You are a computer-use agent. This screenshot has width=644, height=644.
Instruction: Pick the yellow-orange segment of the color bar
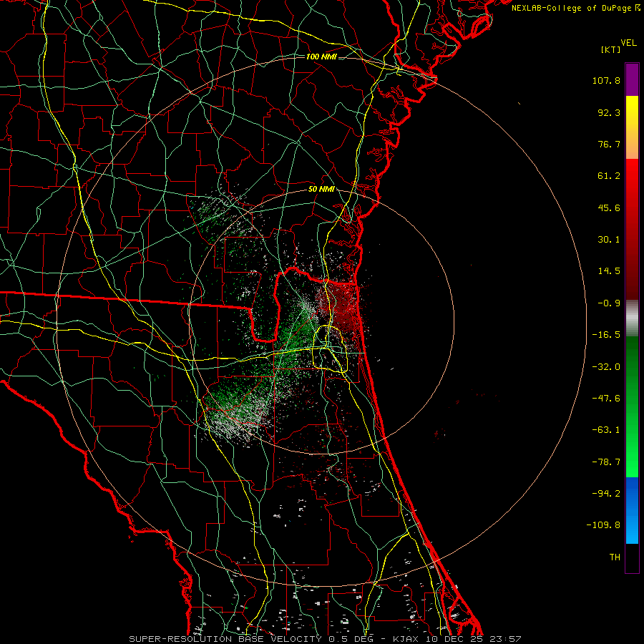632,128
